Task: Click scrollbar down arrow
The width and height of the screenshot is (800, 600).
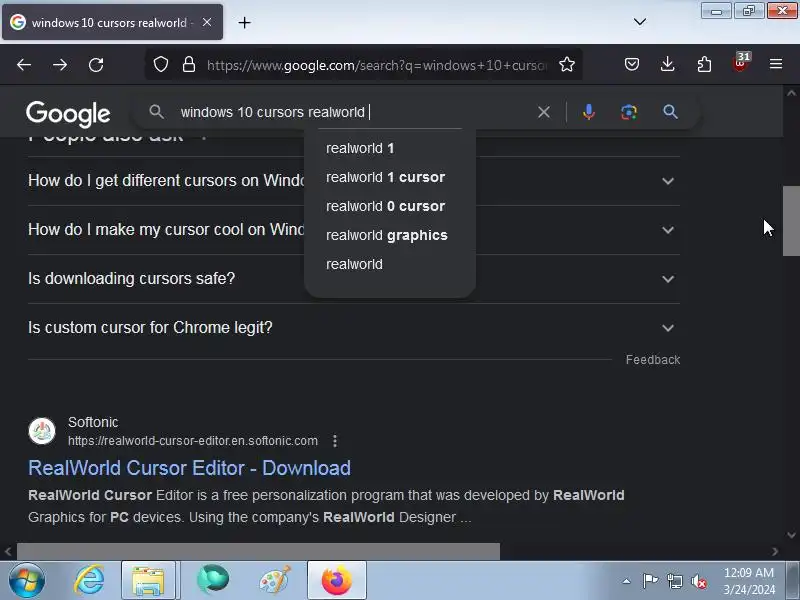Action: [791, 535]
